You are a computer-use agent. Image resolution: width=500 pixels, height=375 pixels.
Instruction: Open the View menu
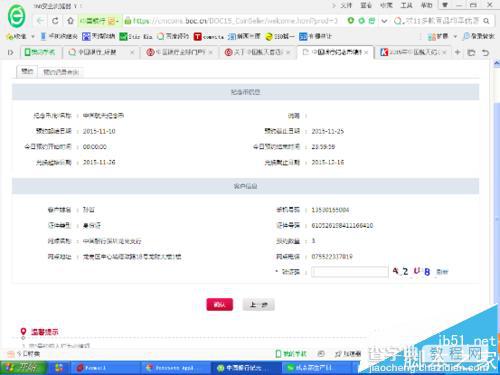point(366,5)
